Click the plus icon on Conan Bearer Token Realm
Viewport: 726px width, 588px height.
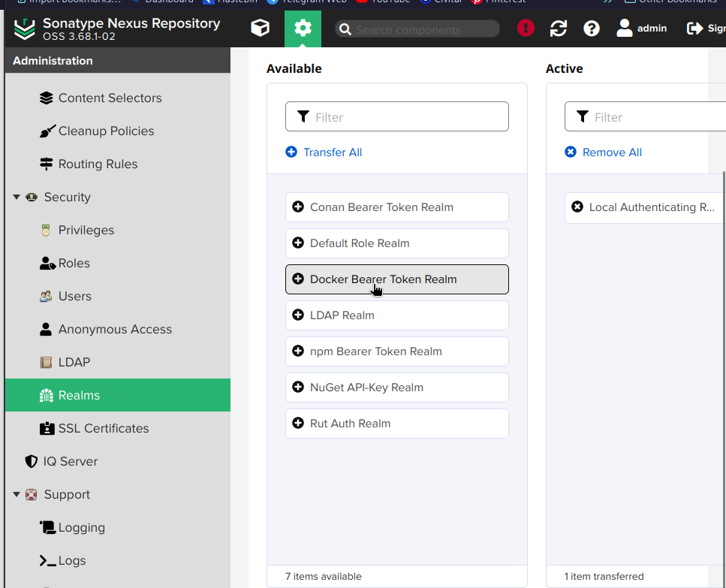(x=298, y=207)
